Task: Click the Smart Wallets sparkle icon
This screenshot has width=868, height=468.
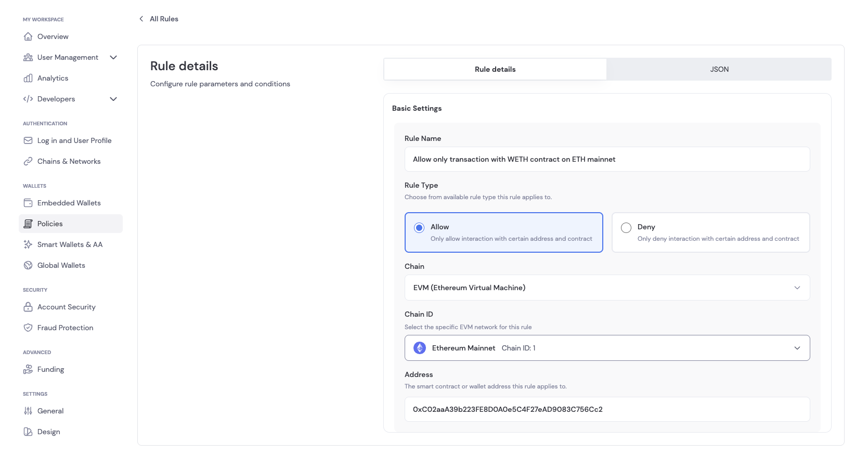Action: (28, 244)
